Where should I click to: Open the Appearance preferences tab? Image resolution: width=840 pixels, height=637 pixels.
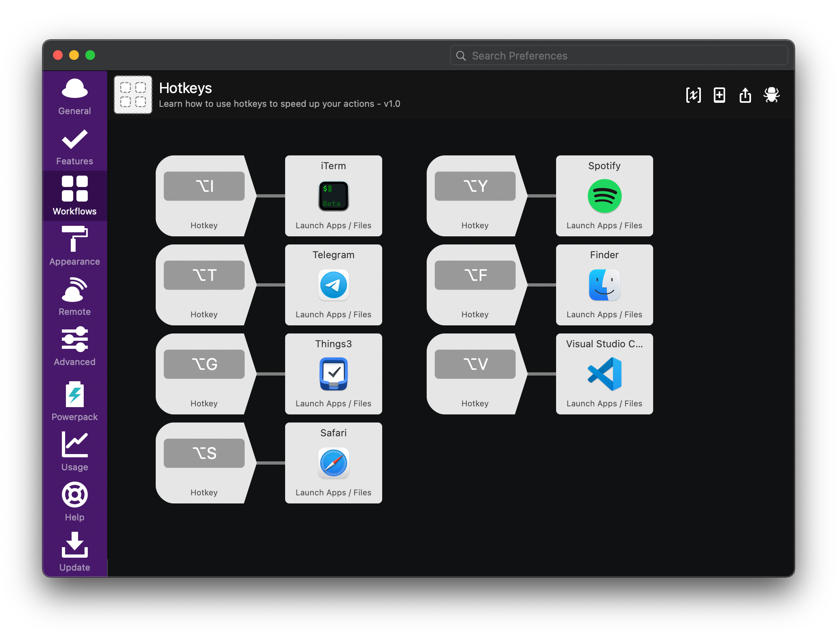(x=74, y=246)
